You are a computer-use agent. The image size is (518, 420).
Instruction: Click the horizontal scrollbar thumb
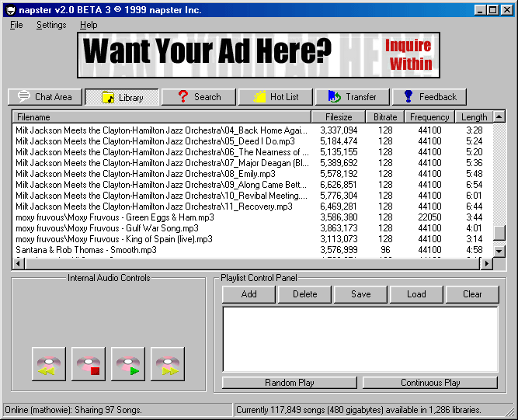pyautogui.click(x=252, y=263)
